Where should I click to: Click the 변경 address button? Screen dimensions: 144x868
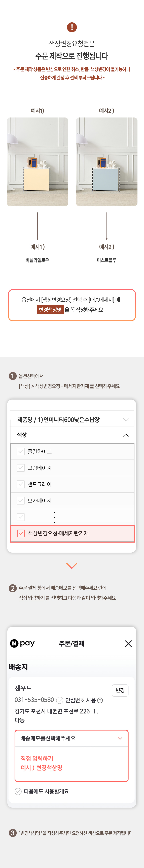pos(120,690)
